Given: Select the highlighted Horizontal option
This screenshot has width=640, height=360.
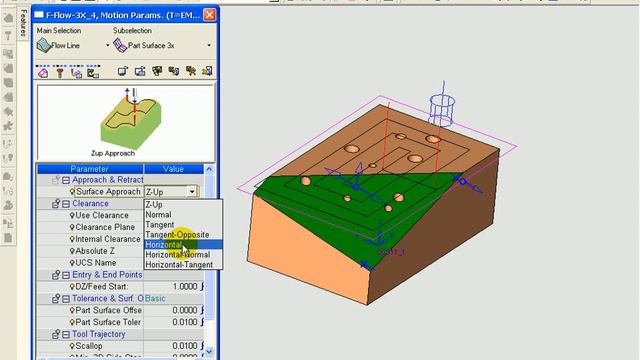Looking at the screenshot, I should coord(183,244).
